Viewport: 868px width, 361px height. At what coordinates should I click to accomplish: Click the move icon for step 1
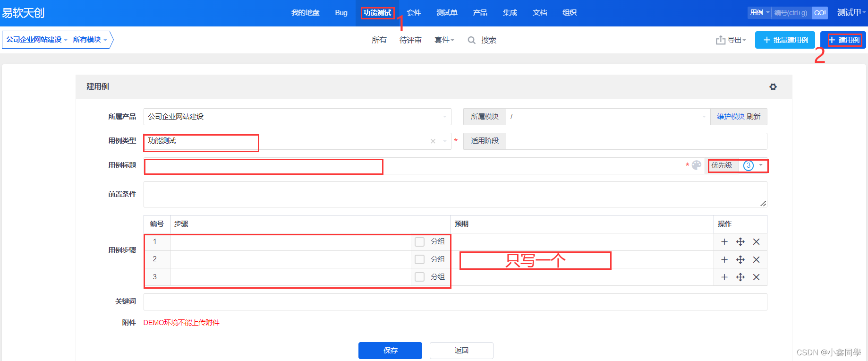coord(740,242)
